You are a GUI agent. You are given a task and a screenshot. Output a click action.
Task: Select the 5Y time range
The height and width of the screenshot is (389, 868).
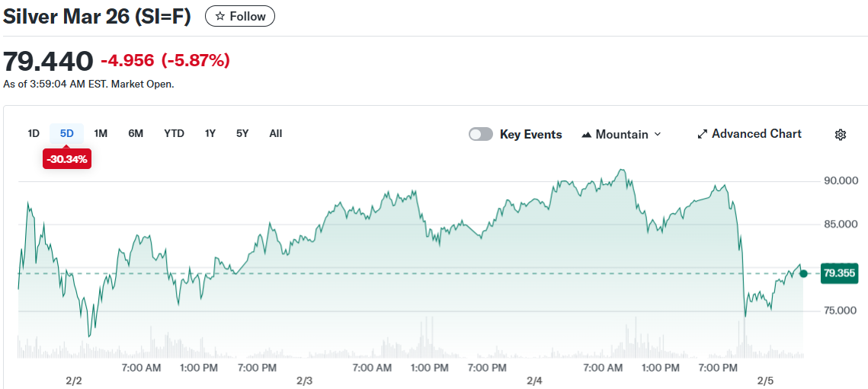(x=242, y=133)
